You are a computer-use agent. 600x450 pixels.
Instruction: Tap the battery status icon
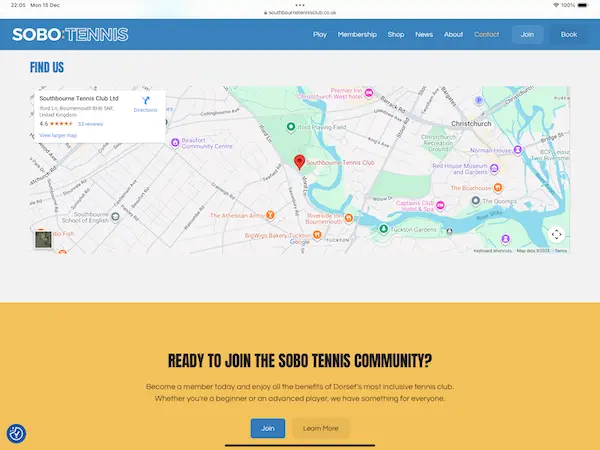pyautogui.click(x=583, y=5)
